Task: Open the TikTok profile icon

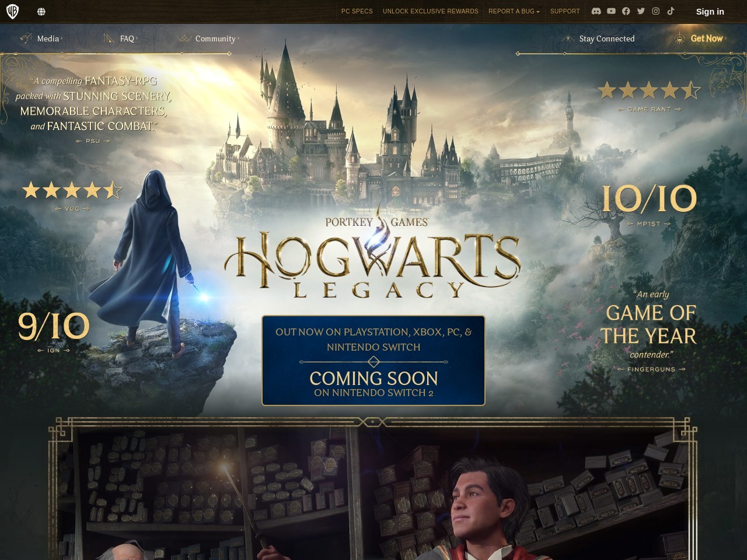Action: point(671,11)
